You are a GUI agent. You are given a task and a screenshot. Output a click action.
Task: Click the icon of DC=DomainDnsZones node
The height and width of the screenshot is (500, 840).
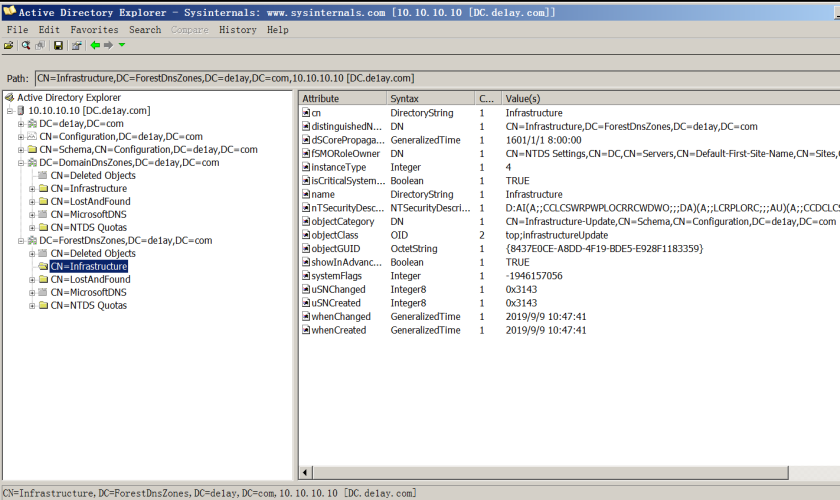coord(32,162)
